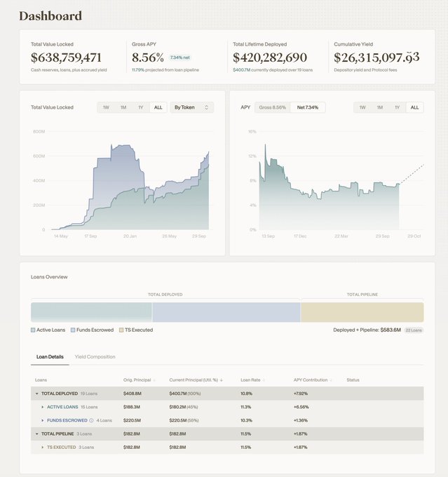Click the 7.34% net badge
Screen dimensions: 448x477
(179, 58)
